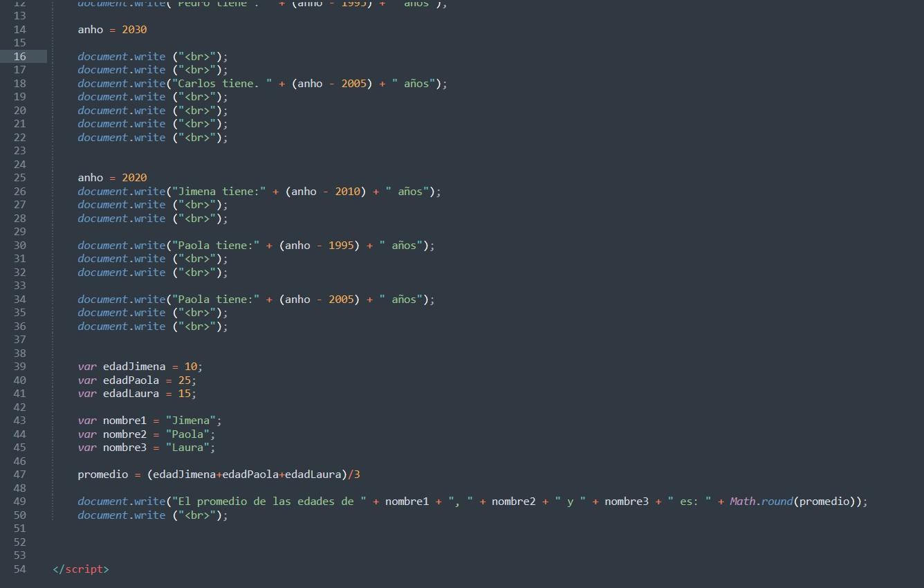Click line number 14 in the gutter
924x588 pixels.
click(19, 30)
